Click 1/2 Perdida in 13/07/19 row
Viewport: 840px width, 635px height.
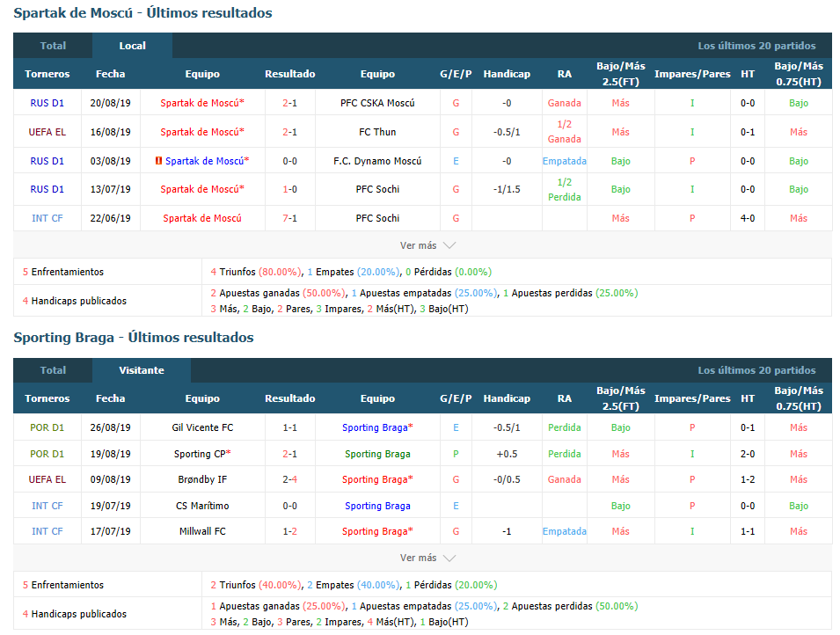pos(565,190)
